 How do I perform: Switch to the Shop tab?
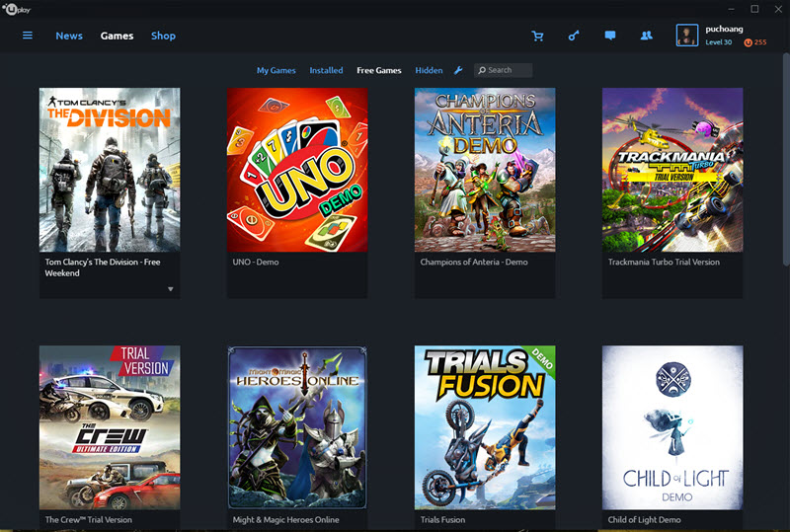[163, 36]
